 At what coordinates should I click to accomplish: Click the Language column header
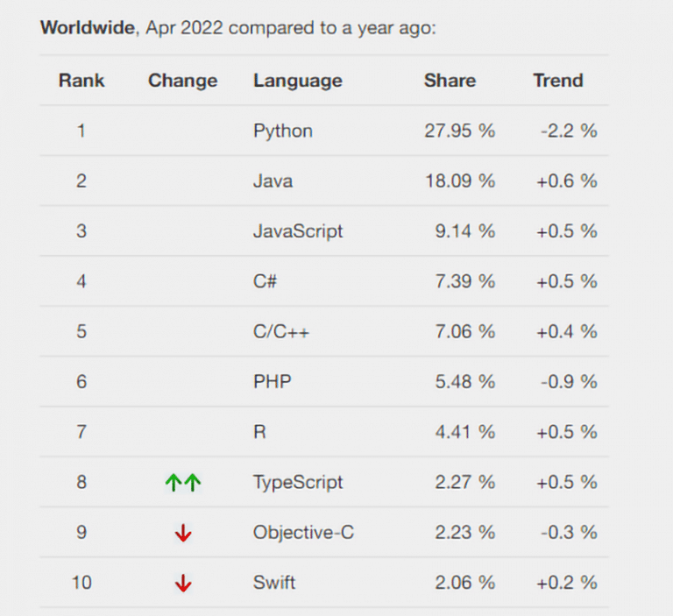coord(298,81)
